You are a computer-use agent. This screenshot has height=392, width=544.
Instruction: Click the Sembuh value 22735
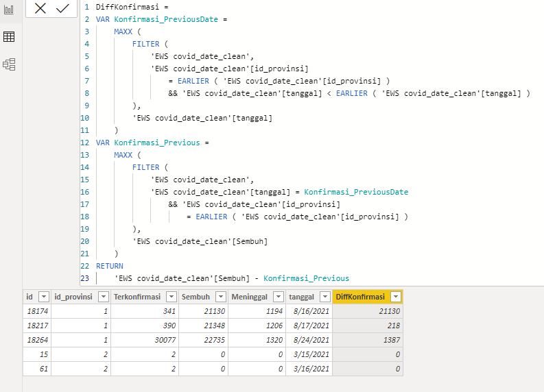pyautogui.click(x=203, y=340)
